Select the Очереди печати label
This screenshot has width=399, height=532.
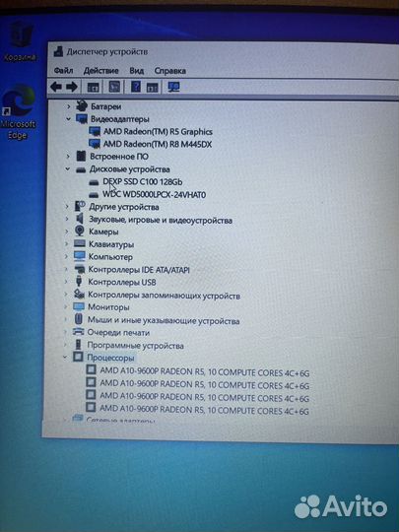click(x=118, y=333)
